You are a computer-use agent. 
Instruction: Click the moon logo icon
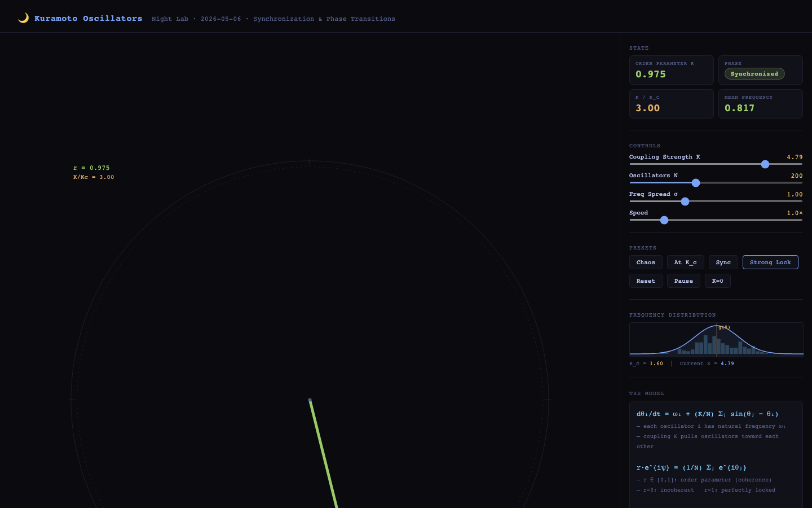pyautogui.click(x=23, y=18)
